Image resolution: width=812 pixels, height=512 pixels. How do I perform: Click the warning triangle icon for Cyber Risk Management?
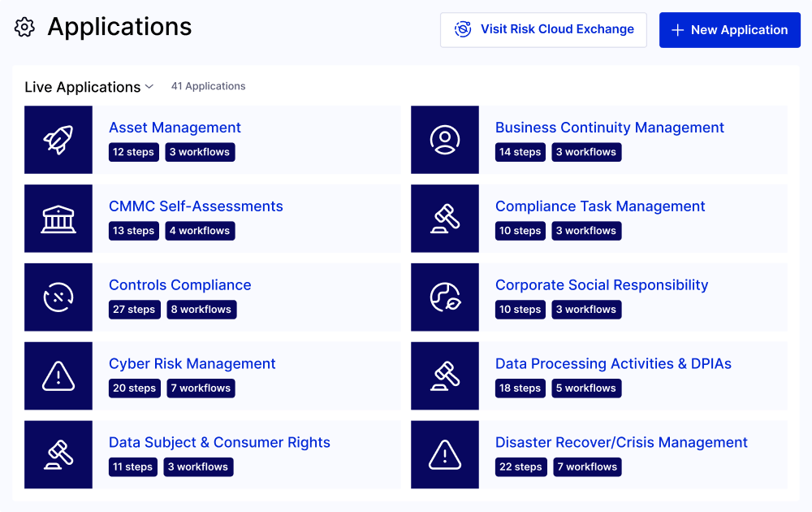[58, 376]
